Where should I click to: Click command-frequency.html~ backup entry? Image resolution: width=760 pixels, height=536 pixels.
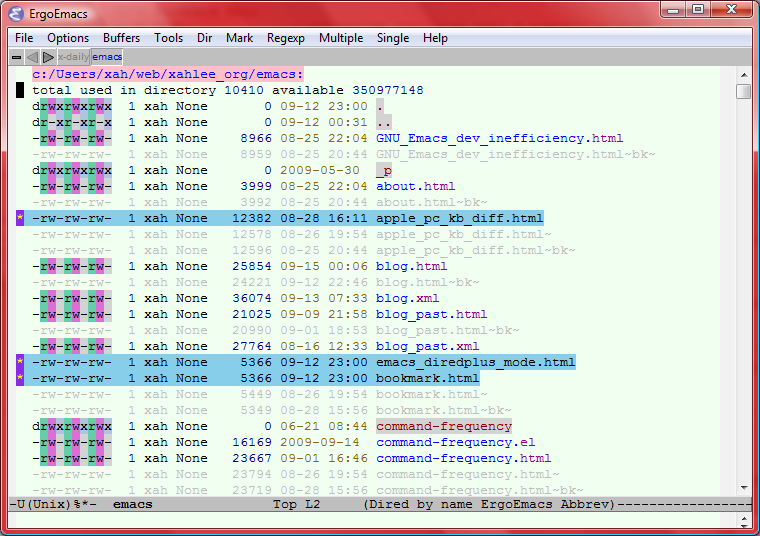point(468,474)
